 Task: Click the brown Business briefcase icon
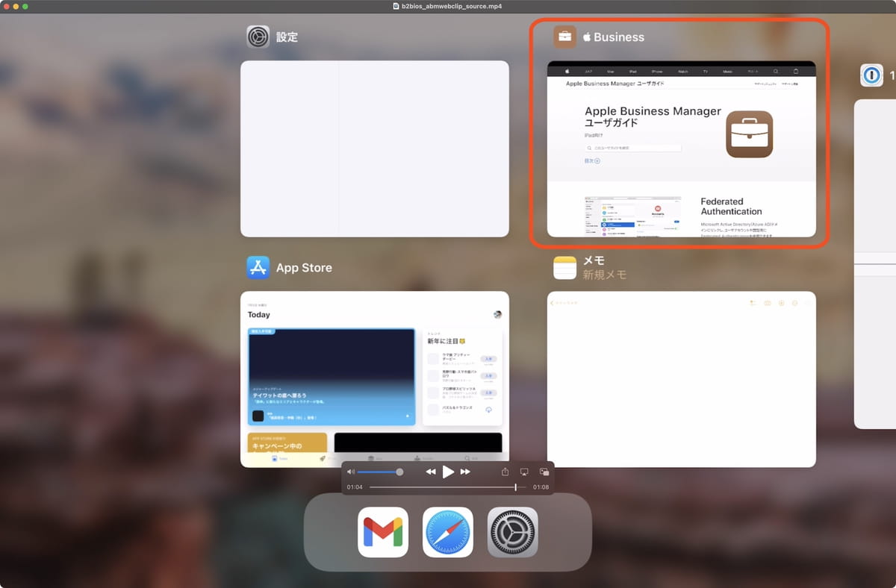[x=564, y=37]
